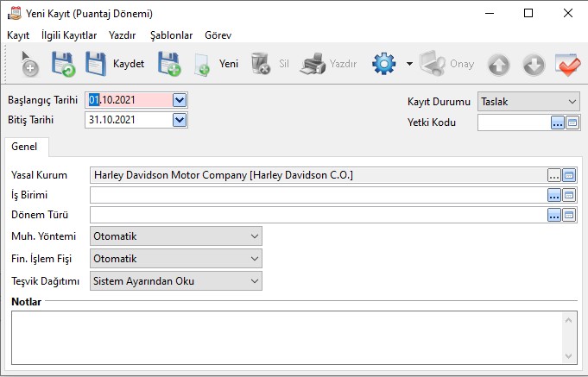Viewport: 588px width, 377px height.
Task: Open the Bitiş Tarihi date picker dropdown
Action: (180, 120)
